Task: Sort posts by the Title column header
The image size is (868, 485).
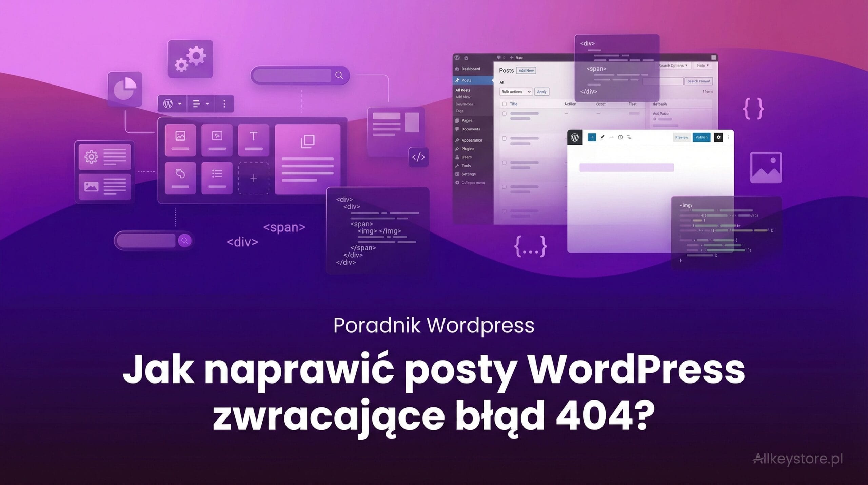Action: click(513, 104)
